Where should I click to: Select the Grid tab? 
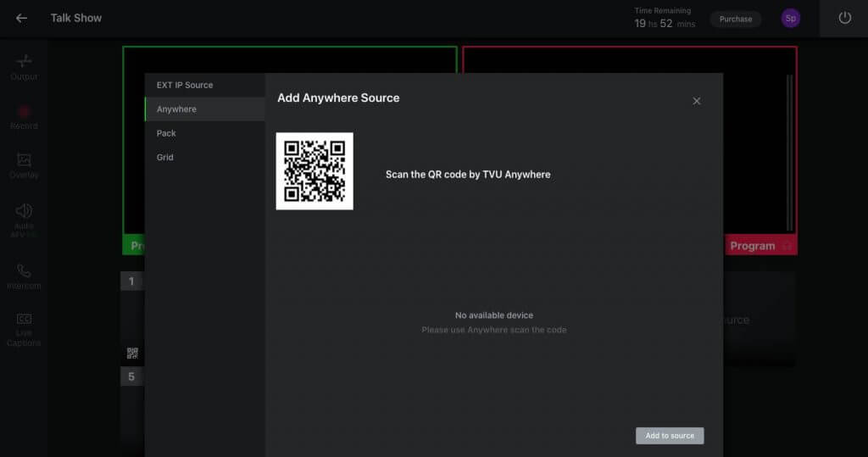click(205, 158)
